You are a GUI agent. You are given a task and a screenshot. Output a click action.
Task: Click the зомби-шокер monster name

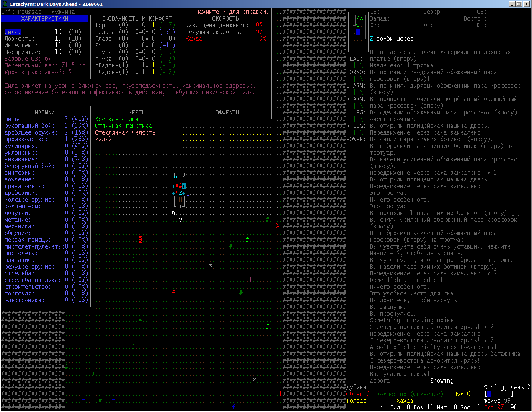coord(395,39)
